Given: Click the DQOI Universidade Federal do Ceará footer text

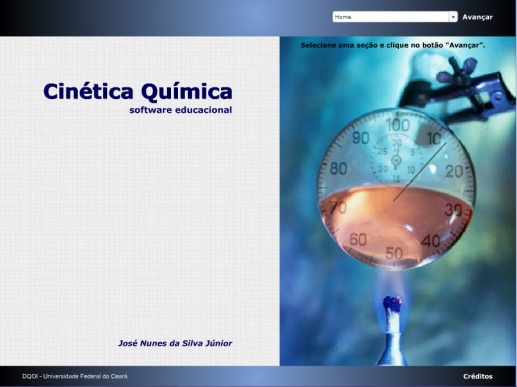Looking at the screenshot, I should [75, 376].
